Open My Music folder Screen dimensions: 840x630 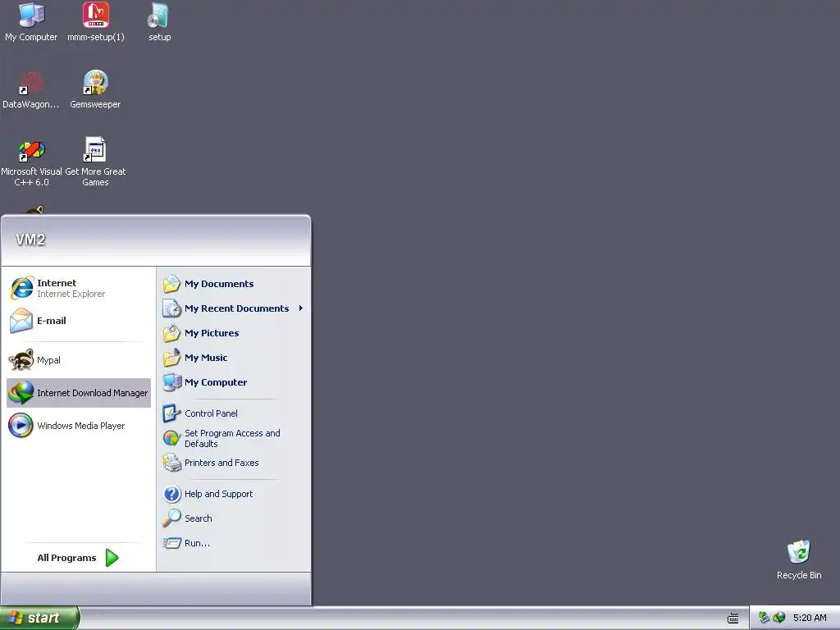[234, 358]
